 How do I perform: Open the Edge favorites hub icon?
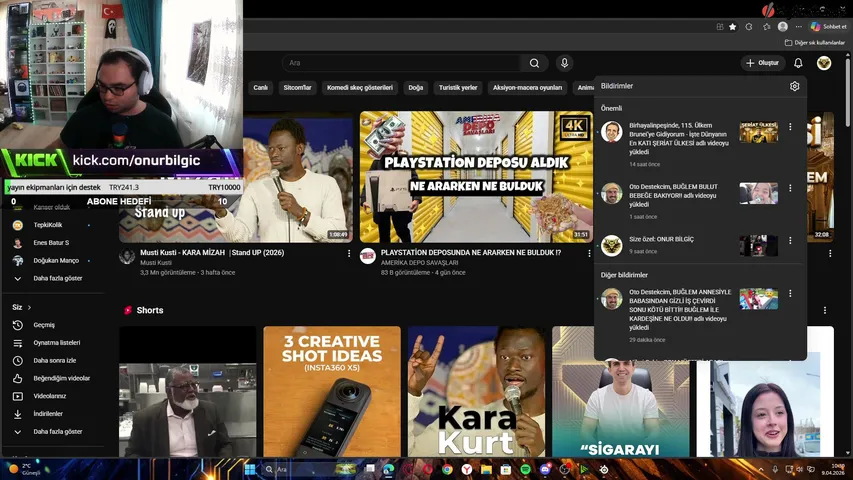coord(767,27)
